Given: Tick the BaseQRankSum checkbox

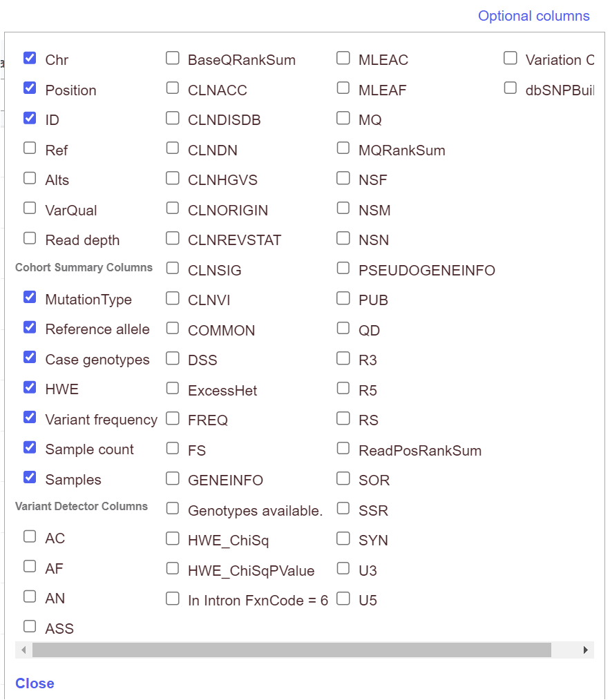Looking at the screenshot, I should [x=173, y=59].
